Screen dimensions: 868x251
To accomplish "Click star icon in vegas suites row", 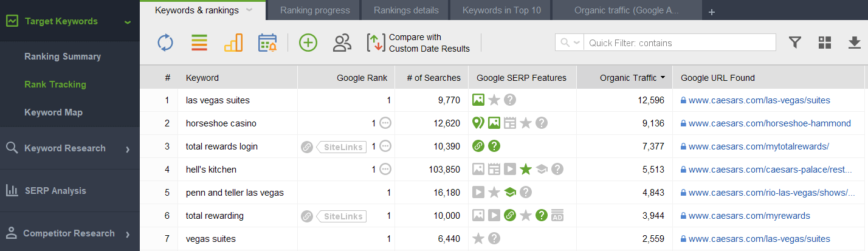I will coord(478,239).
